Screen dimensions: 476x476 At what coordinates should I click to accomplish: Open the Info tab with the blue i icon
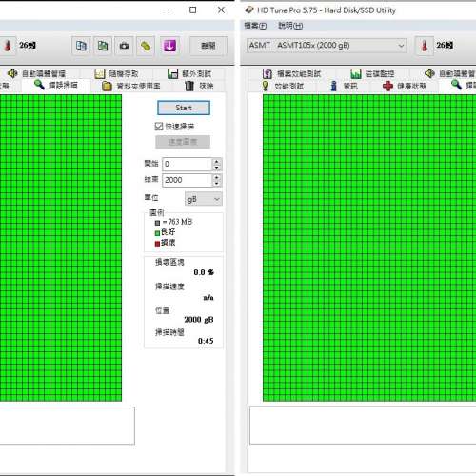point(344,86)
